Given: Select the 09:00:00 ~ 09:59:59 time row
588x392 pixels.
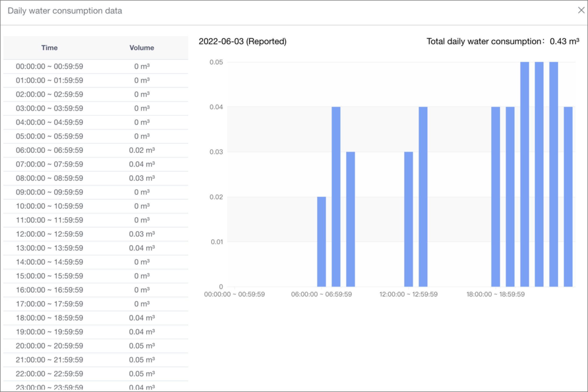Looking at the screenshot, I should point(96,192).
